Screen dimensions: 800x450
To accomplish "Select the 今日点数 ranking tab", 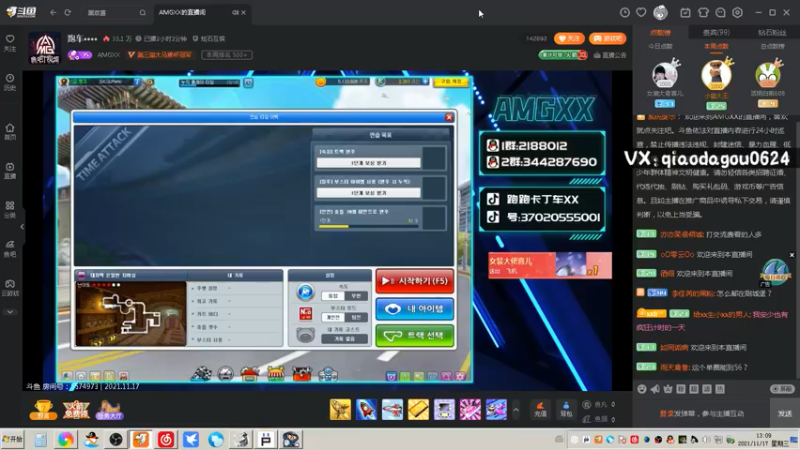I will point(660,46).
